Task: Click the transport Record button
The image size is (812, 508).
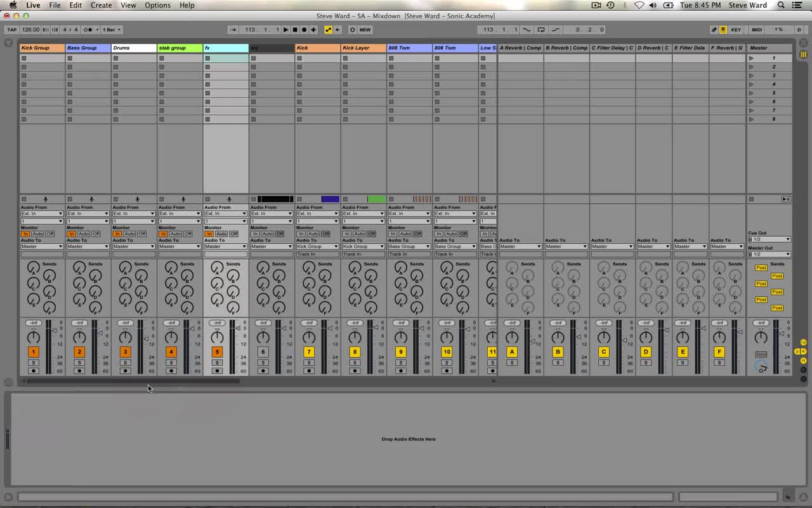Action: [304, 30]
